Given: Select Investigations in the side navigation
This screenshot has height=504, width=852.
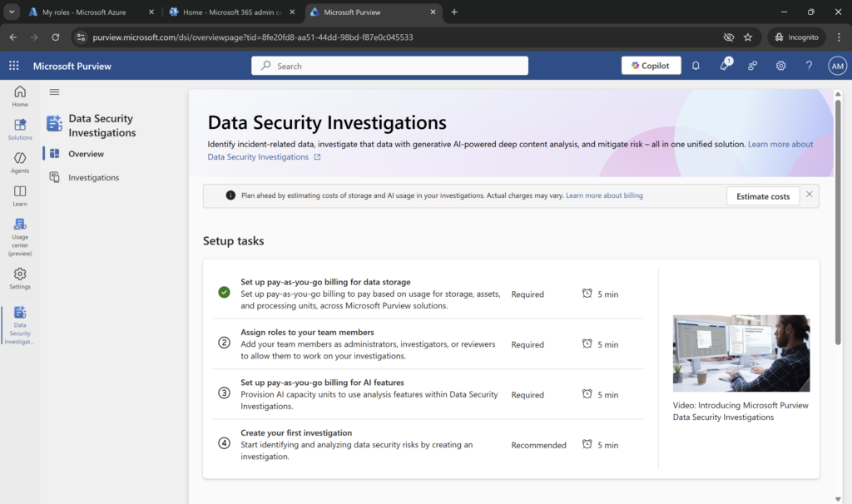Looking at the screenshot, I should pyautogui.click(x=93, y=177).
